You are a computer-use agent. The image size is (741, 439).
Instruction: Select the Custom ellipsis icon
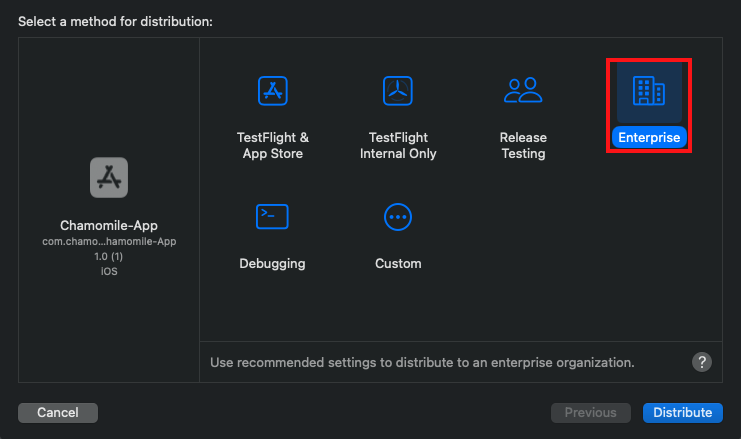(x=398, y=216)
